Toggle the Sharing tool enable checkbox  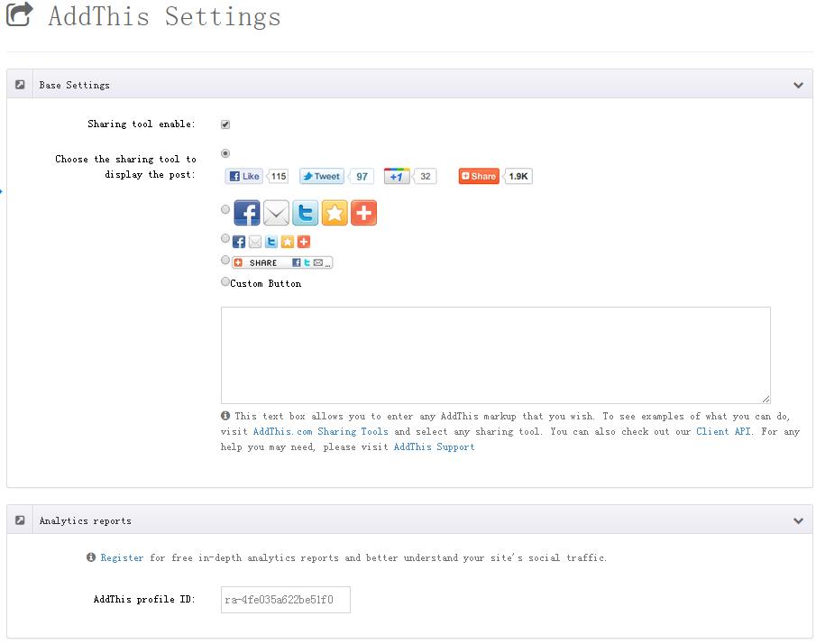[x=225, y=124]
